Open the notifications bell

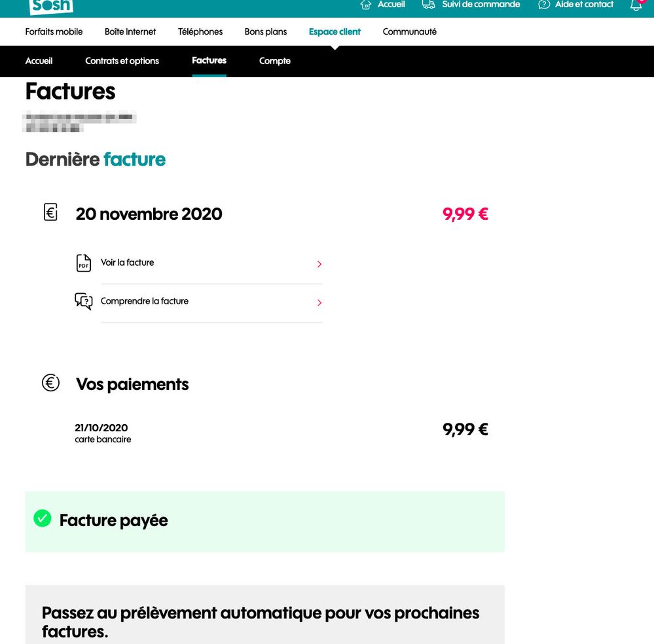[x=636, y=5]
